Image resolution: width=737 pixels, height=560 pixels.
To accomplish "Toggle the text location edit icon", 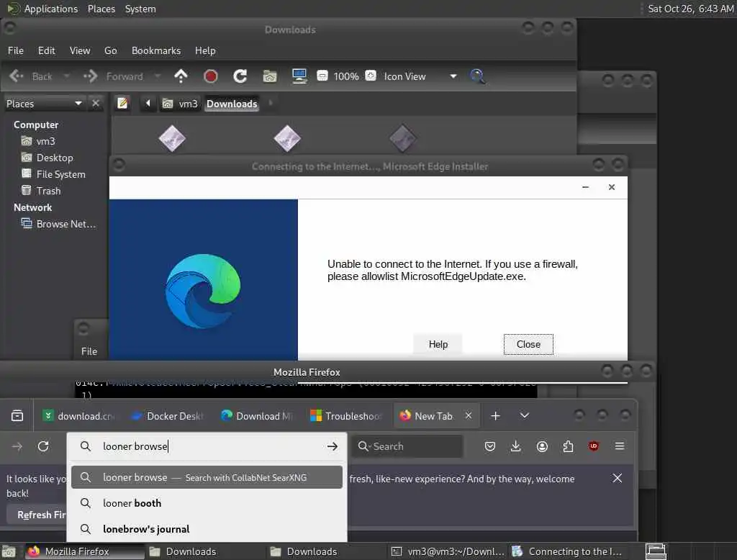I will (x=122, y=103).
